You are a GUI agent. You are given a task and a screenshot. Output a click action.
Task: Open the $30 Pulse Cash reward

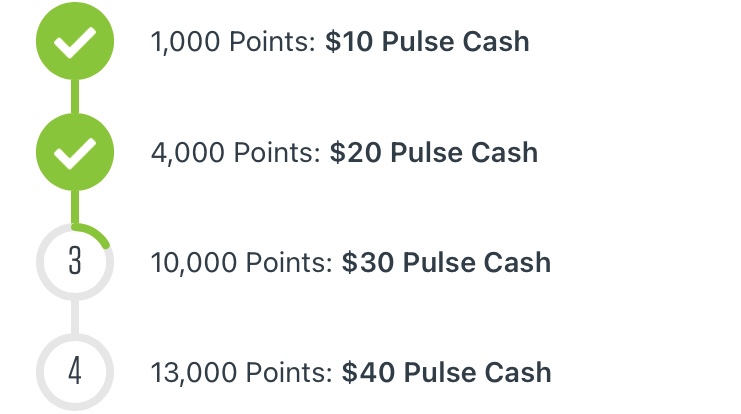(446, 263)
